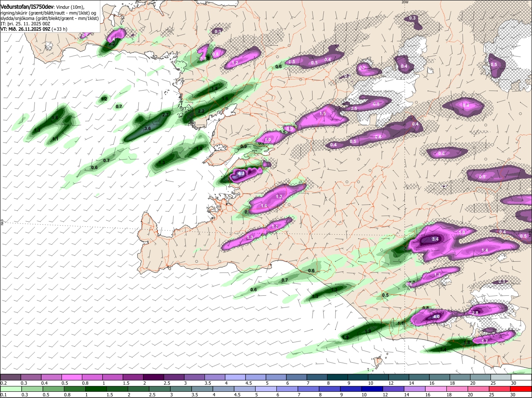
Task: Pick upper scale swatch between 25 and 30
Action: point(501,377)
